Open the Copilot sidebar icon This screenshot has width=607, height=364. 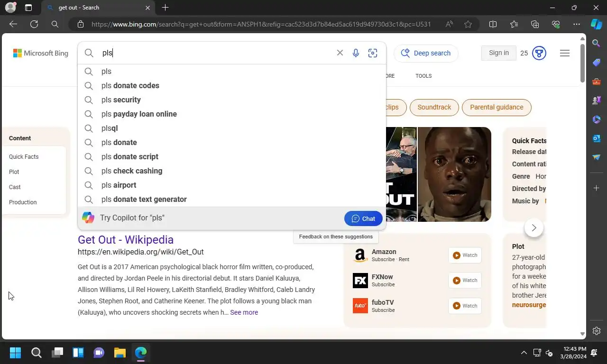pos(597,24)
